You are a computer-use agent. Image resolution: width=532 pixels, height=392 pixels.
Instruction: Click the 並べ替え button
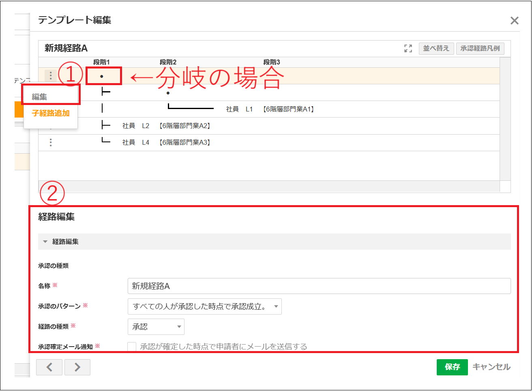point(436,48)
